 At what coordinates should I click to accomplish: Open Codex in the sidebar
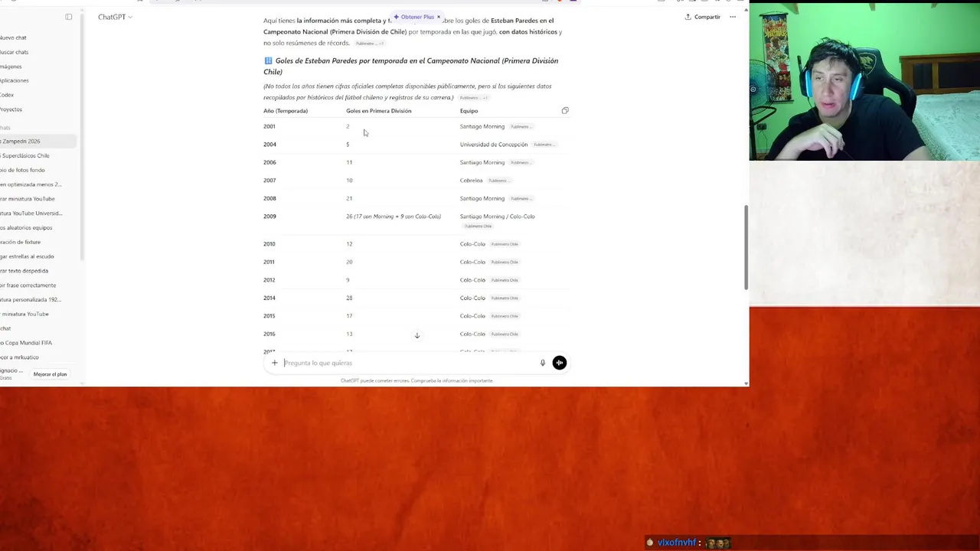coord(7,95)
